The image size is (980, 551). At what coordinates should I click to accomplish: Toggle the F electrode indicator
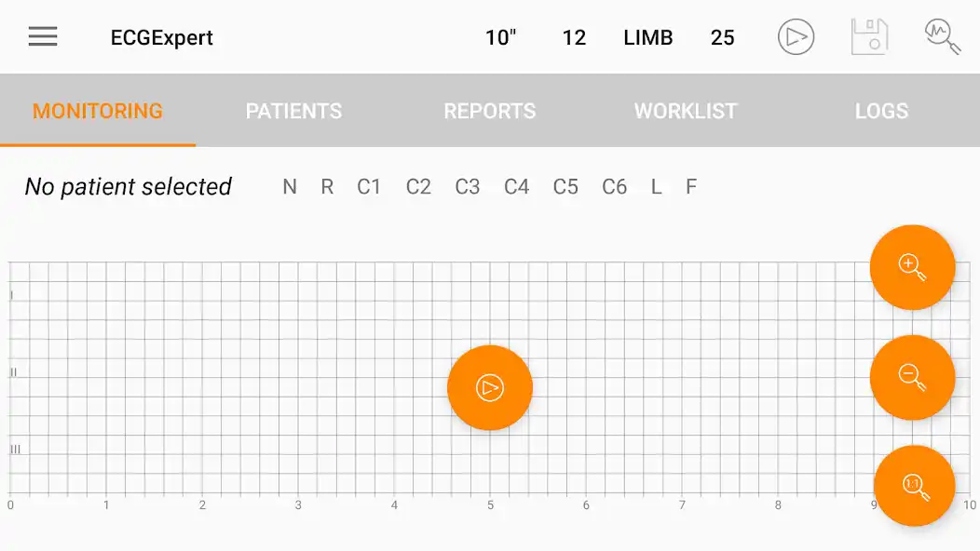(690, 186)
